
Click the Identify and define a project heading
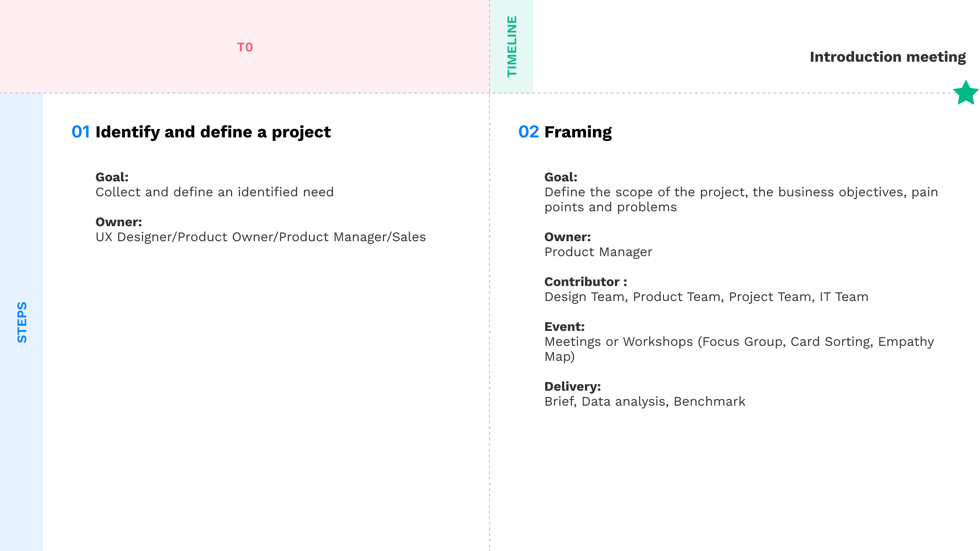pyautogui.click(x=213, y=132)
